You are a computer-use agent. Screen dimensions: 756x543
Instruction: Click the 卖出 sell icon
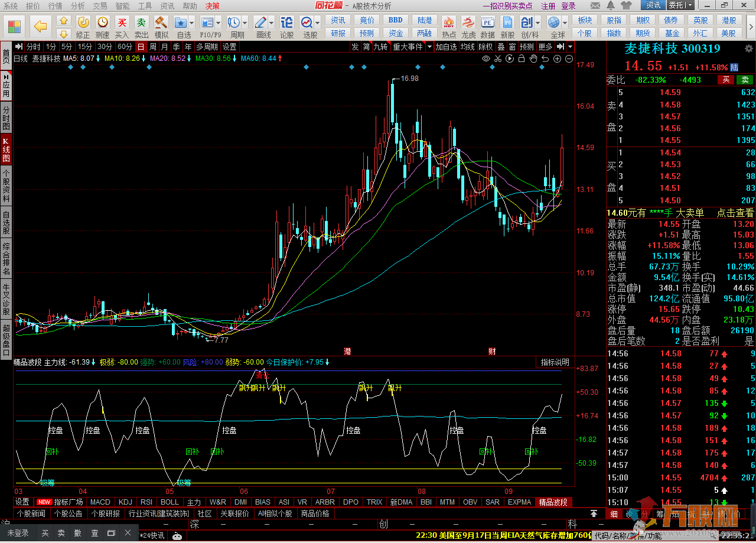(x=141, y=22)
